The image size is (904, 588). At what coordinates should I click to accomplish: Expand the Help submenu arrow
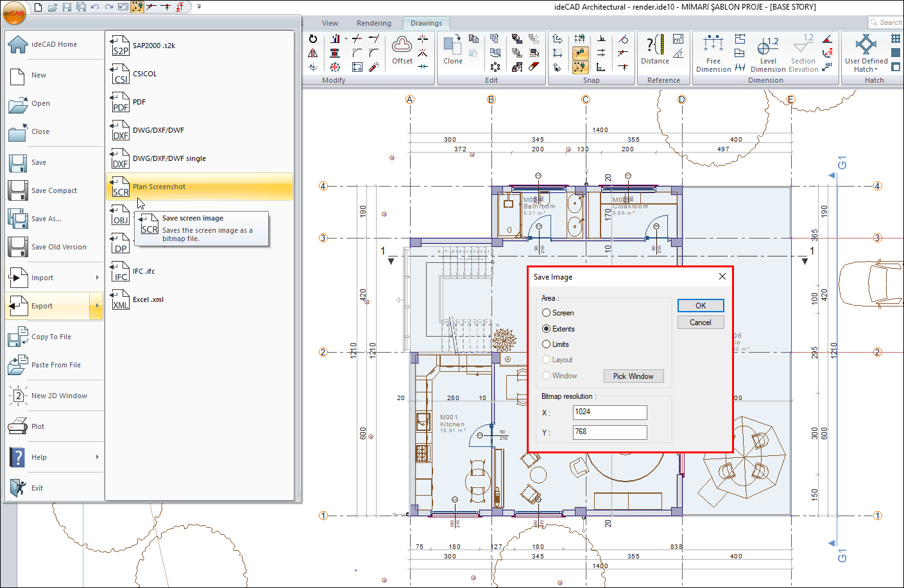(97, 457)
